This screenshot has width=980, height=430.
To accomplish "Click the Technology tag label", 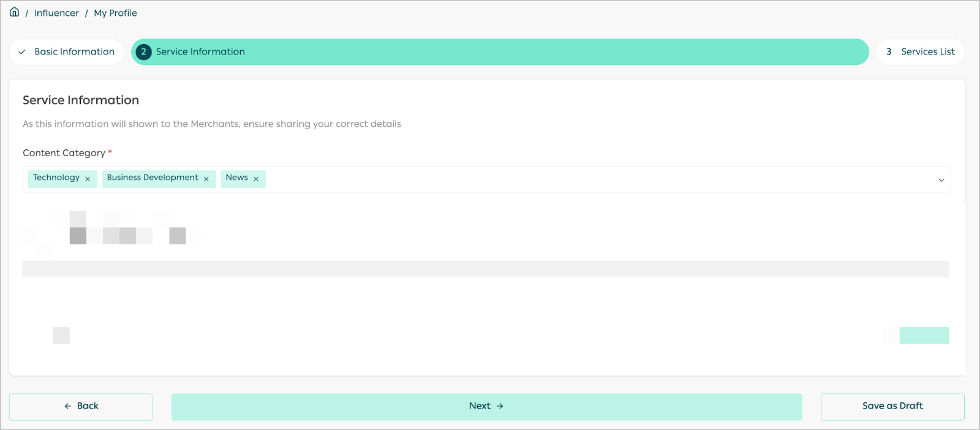I will click(56, 178).
